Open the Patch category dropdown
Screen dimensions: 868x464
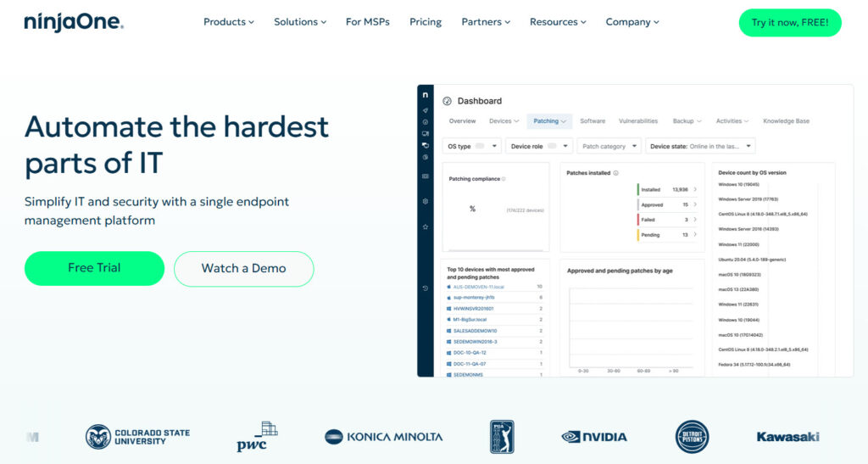click(x=609, y=146)
